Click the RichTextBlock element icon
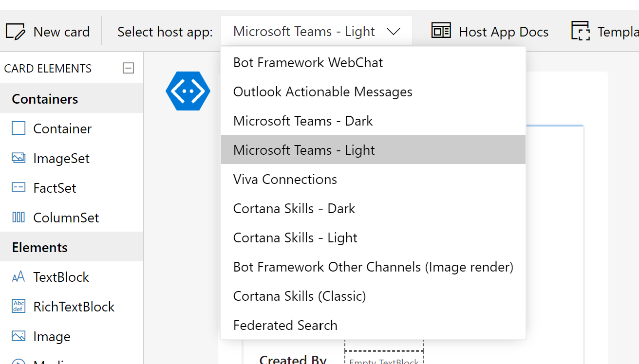Viewport: 639px width, 364px height. coord(18,306)
